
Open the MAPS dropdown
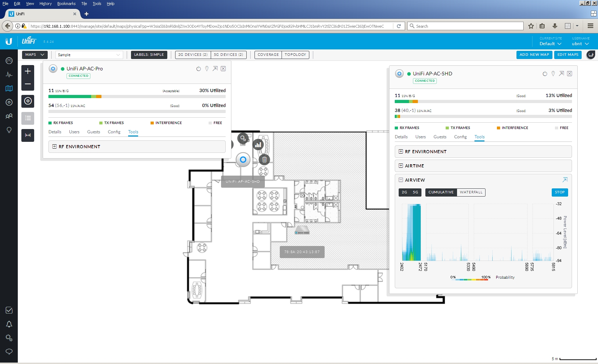point(35,55)
